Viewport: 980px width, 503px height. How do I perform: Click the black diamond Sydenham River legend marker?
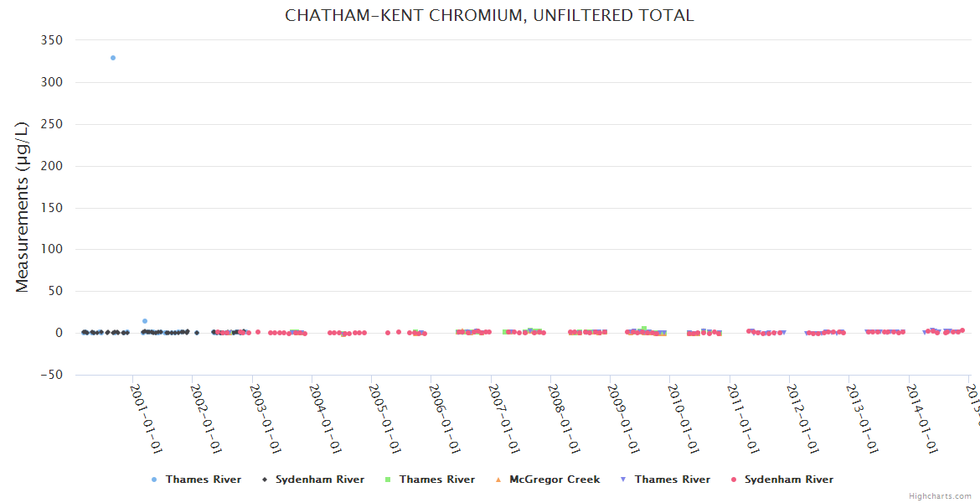click(x=265, y=480)
